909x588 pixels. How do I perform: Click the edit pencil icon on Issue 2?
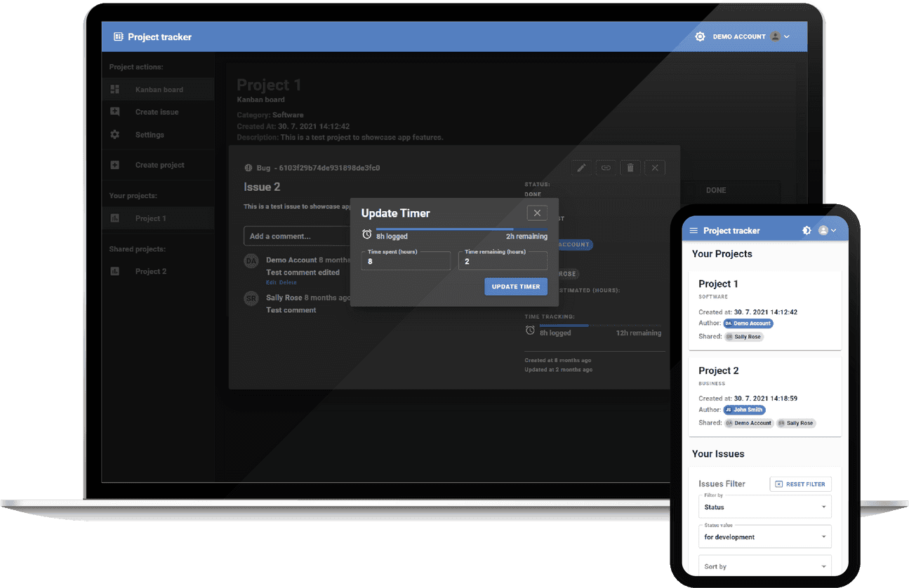click(x=580, y=168)
